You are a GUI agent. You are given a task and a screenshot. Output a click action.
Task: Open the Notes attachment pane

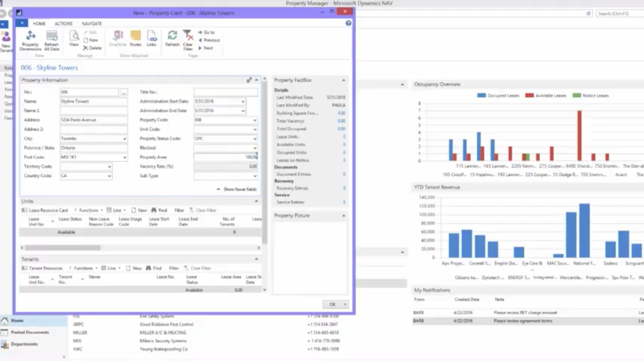click(136, 39)
